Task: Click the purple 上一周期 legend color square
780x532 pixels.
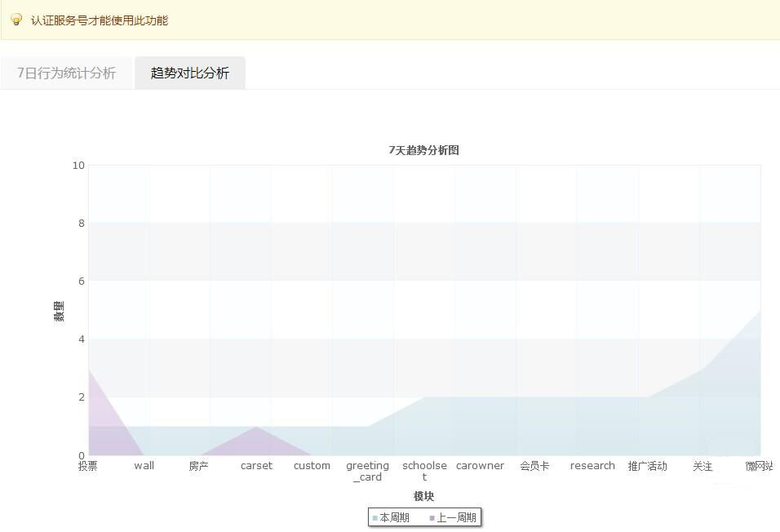Action: pos(432,518)
